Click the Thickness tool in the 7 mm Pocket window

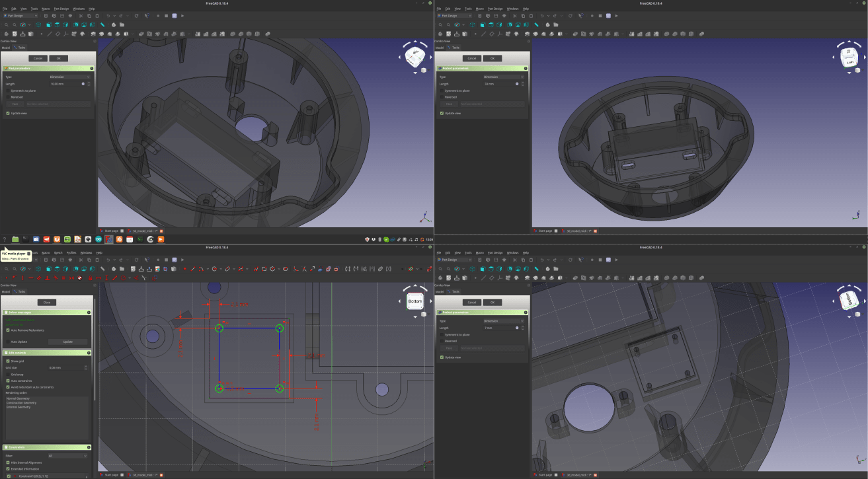(691, 278)
